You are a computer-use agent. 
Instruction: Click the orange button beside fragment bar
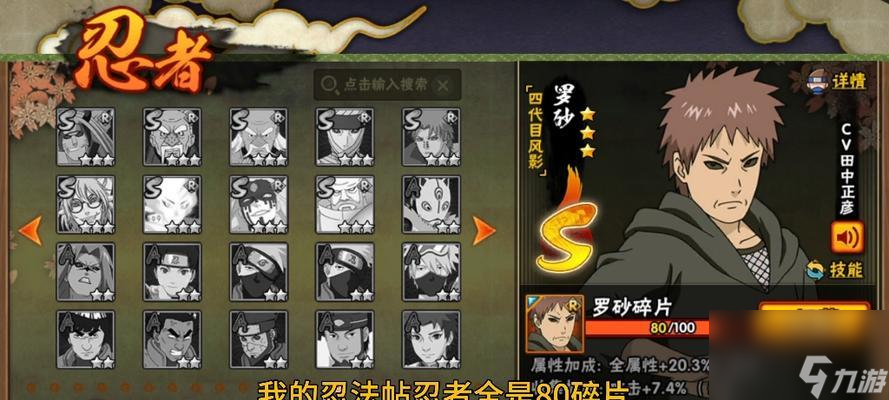[x=814, y=308]
